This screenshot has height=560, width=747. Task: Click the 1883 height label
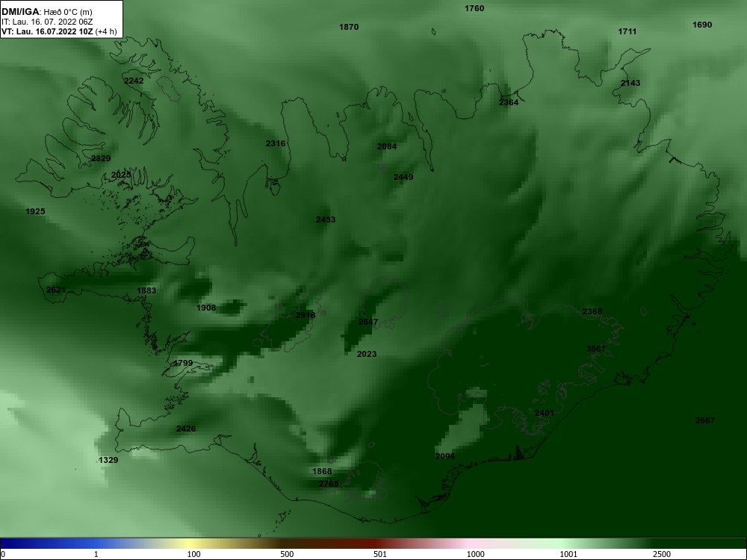[146, 290]
